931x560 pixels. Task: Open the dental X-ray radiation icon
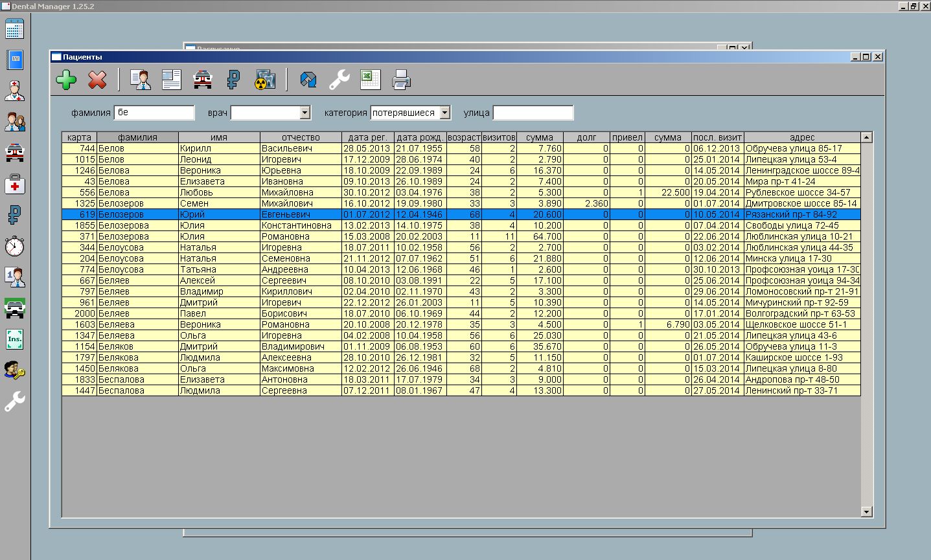(265, 80)
